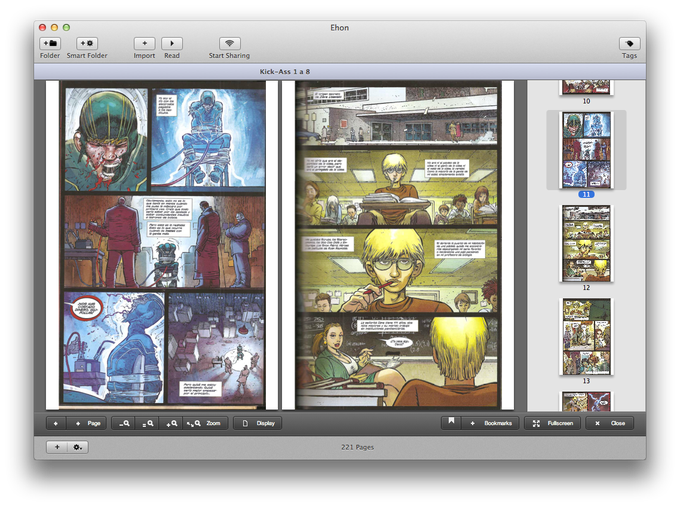This screenshot has width=680, height=507.
Task: Open the gear action menu dropdown
Action: pyautogui.click(x=78, y=447)
